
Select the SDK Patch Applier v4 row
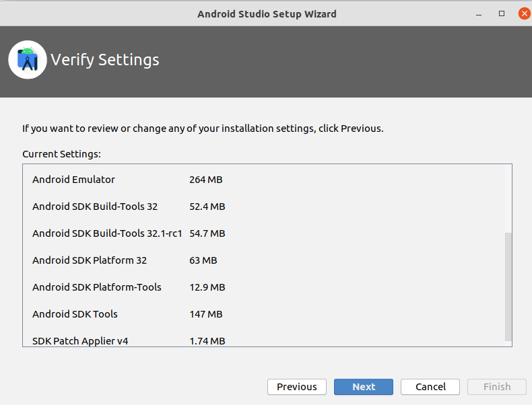(79, 341)
